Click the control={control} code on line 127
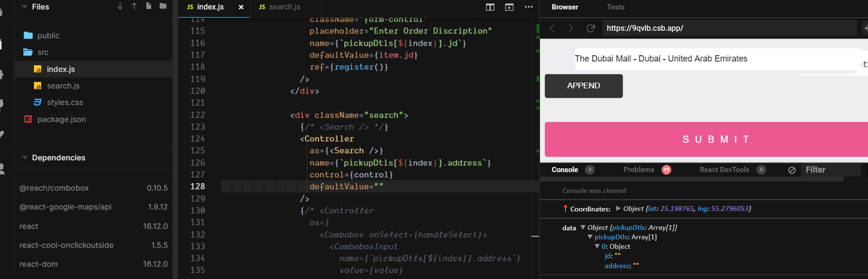Image resolution: width=868 pixels, height=279 pixels. (351, 174)
